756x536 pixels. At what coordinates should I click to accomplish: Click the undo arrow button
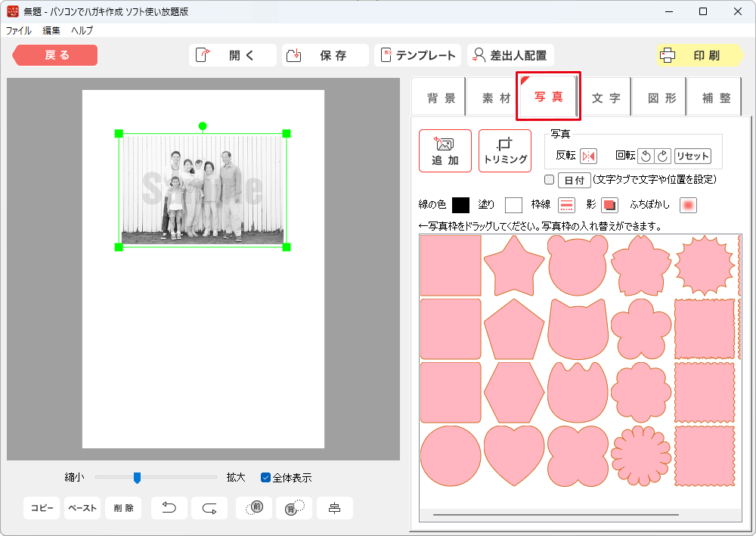(169, 508)
